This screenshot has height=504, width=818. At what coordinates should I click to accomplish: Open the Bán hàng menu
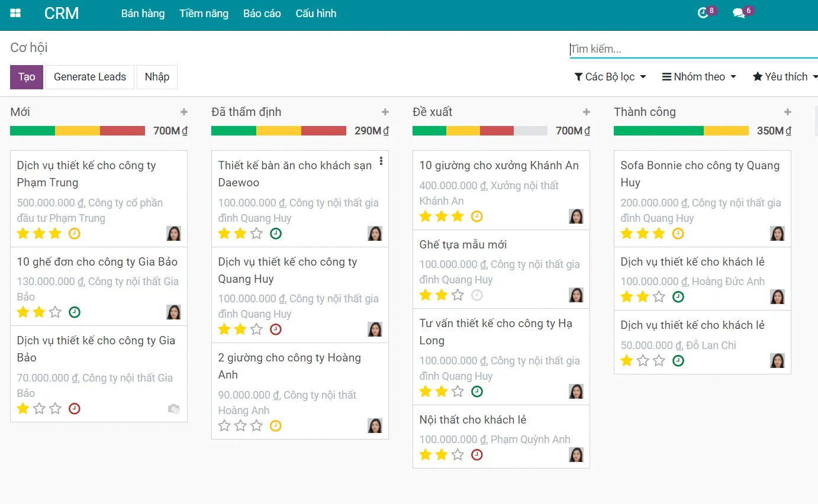pos(143,14)
